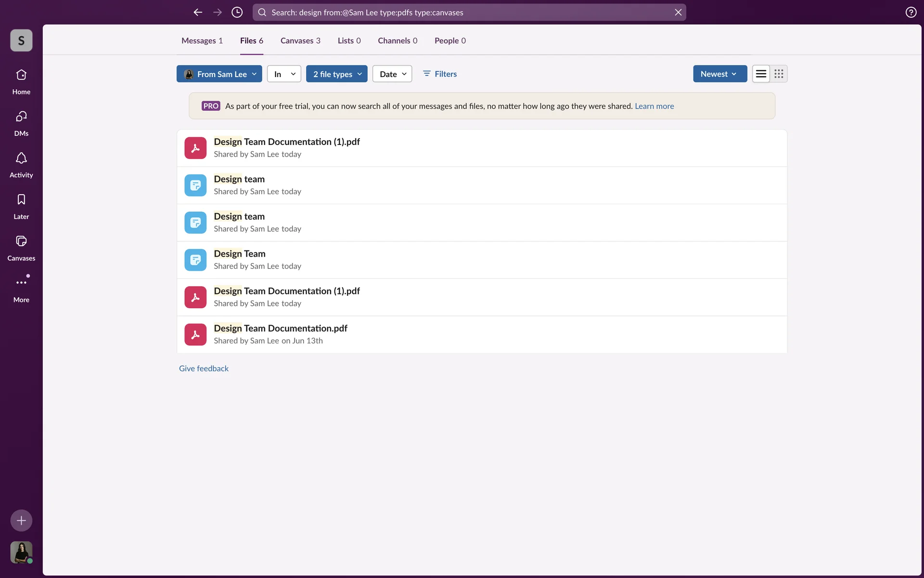Click the plus create new button
The width and height of the screenshot is (924, 578).
(x=21, y=520)
